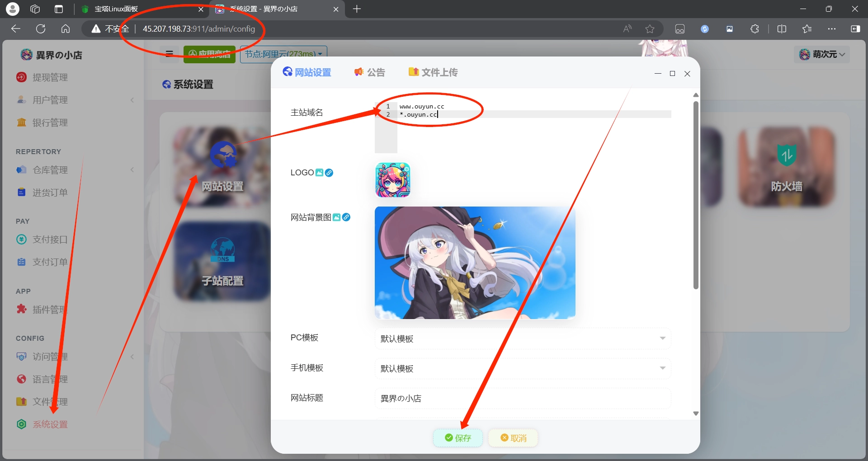Open the PC模板 dropdown
The image size is (868, 461).
523,339
